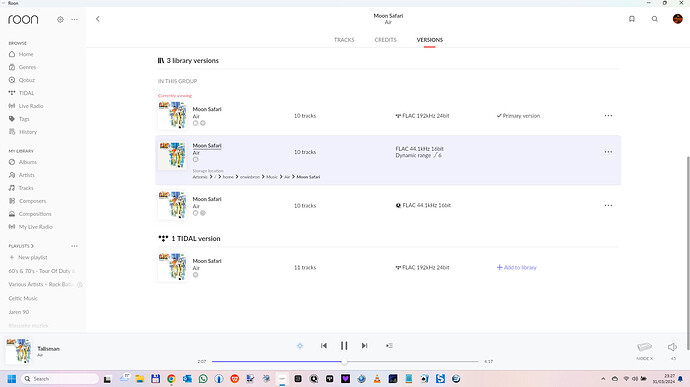Select the Versions tab
Viewport: 690px width, 387px height.
click(x=430, y=40)
